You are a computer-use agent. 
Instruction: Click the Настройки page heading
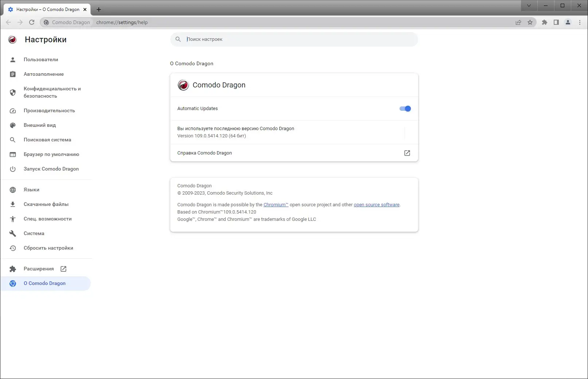coord(46,39)
